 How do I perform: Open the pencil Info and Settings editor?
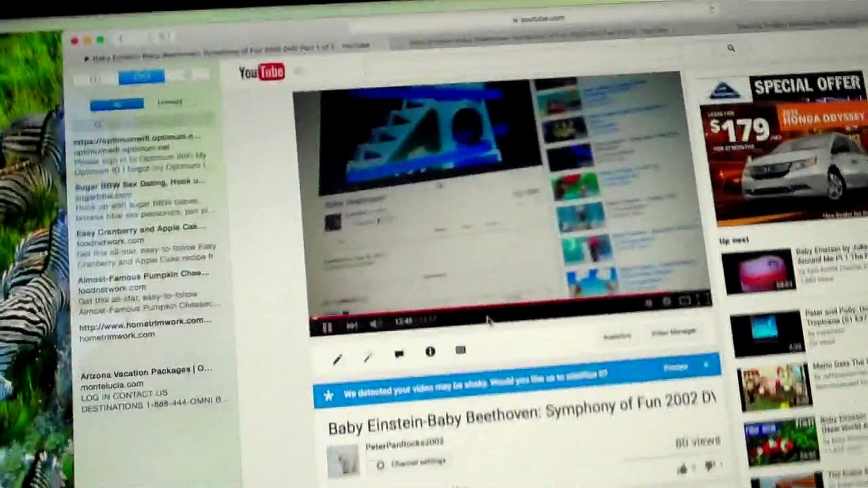tap(338, 360)
